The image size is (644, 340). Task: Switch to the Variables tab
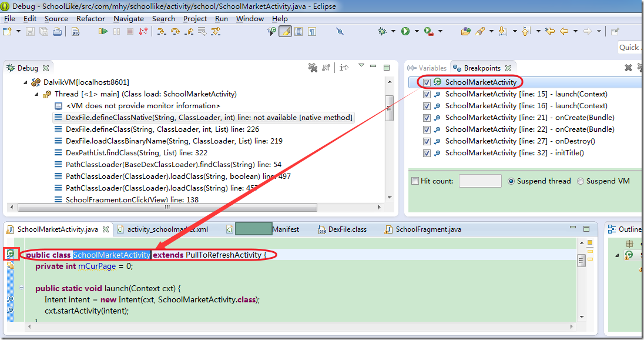tap(427, 68)
